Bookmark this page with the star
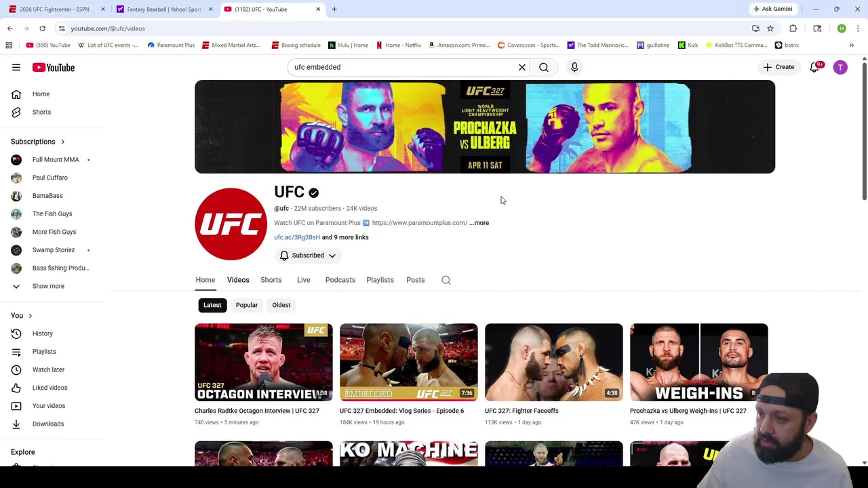The width and height of the screenshot is (868, 488). coord(770,28)
